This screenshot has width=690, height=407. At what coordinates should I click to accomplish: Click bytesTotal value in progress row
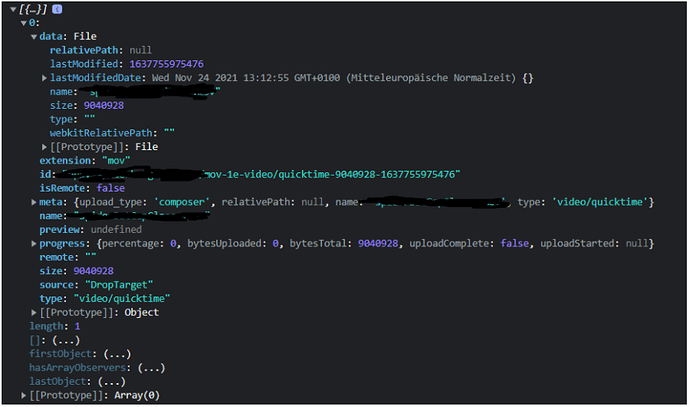[378, 243]
